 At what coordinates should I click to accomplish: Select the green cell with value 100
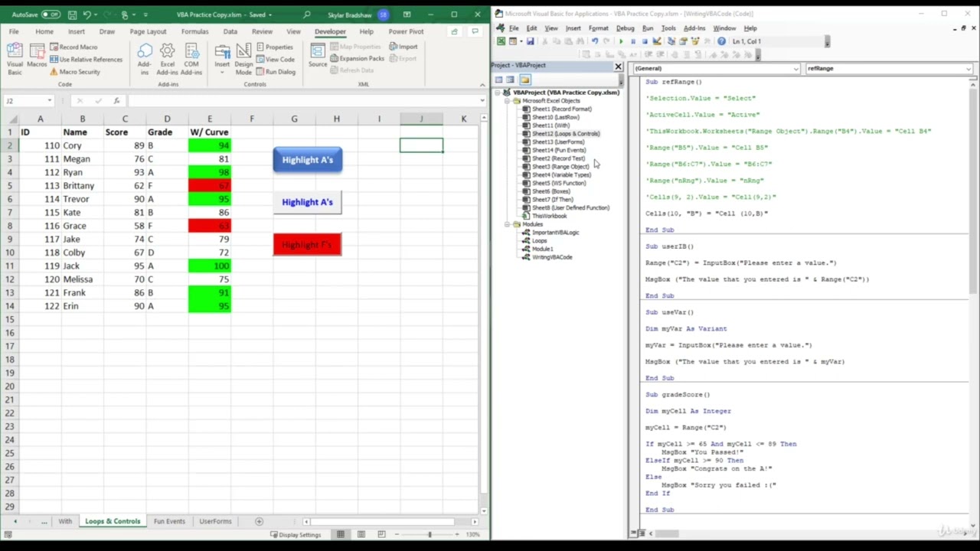pyautogui.click(x=210, y=266)
